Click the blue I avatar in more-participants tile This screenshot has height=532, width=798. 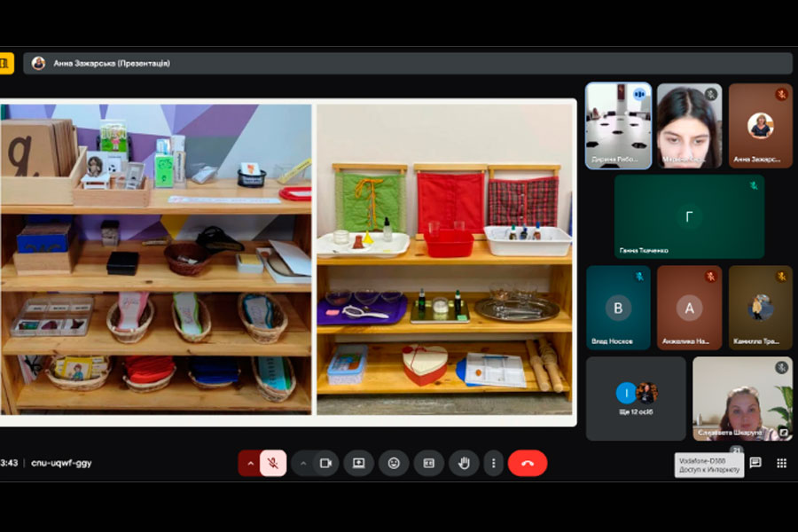pos(627,393)
